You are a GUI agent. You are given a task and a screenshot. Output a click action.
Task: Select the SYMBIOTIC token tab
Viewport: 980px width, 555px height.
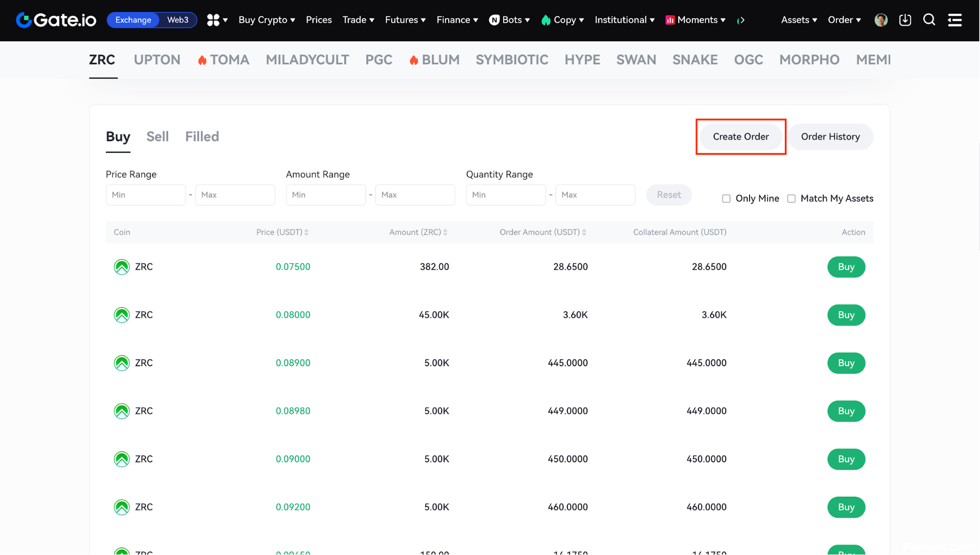(x=512, y=60)
